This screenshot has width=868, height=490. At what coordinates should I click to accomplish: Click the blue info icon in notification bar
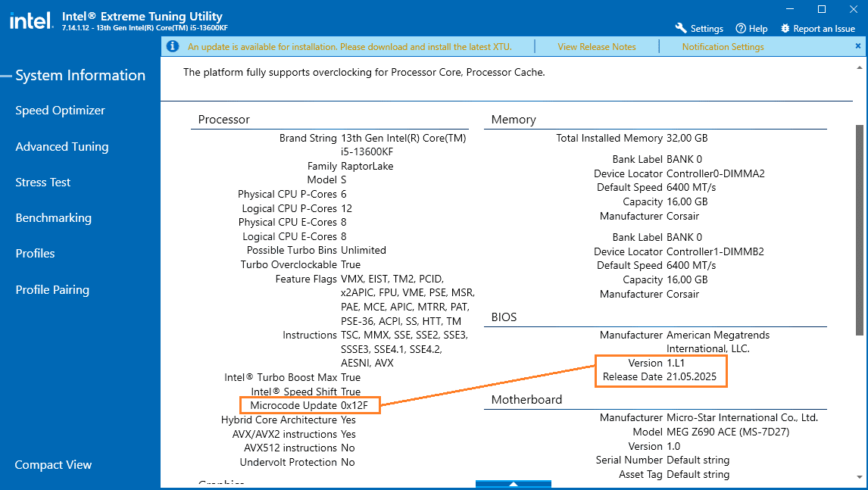(173, 46)
